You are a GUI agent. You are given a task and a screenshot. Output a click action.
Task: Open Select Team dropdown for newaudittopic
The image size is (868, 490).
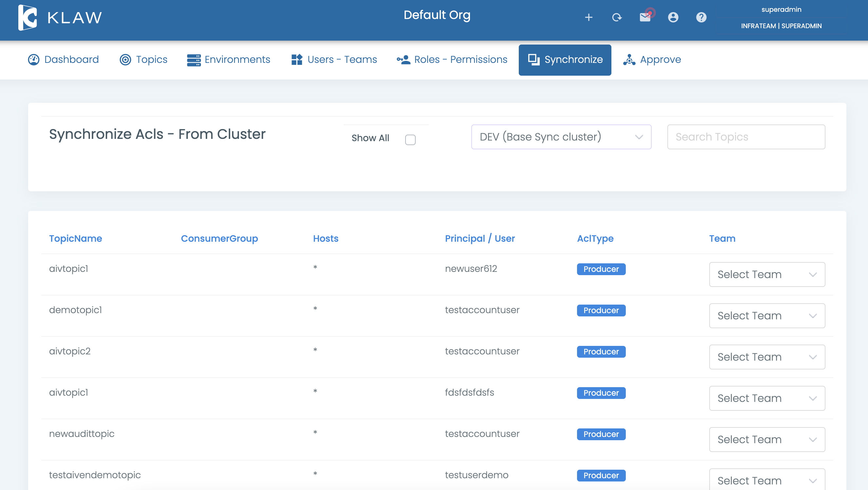tap(767, 440)
